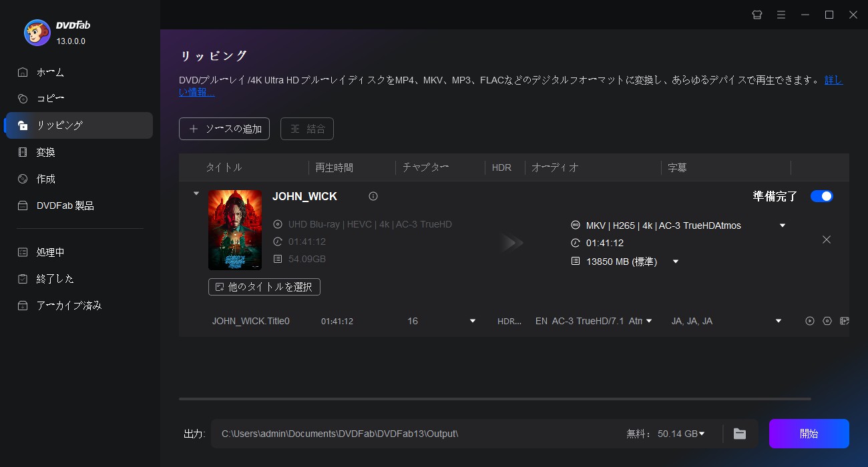Click the HDR... cell in Title0 row
Image resolution: width=868 pixels, height=467 pixels.
[x=510, y=321]
